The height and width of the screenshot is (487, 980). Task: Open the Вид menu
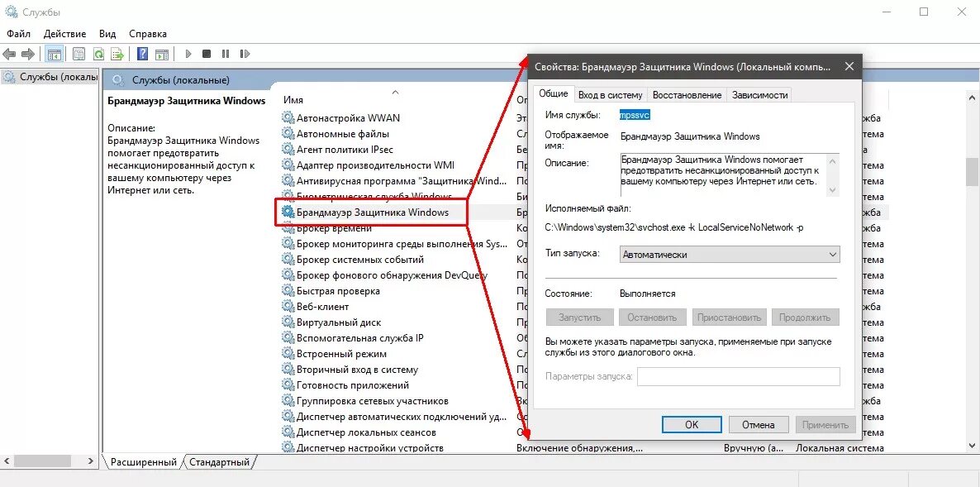point(107,34)
